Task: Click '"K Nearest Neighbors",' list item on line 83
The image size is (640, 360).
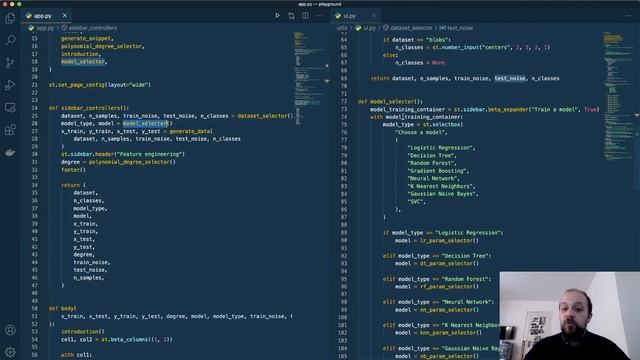Action: pos(441,187)
